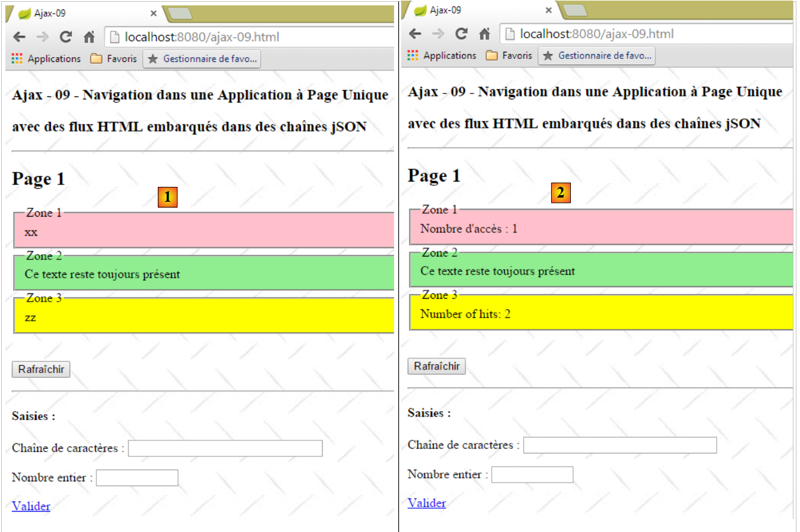Focus the Nombre entier field on the right page
Screen dimensions: 800x532
coord(532,474)
